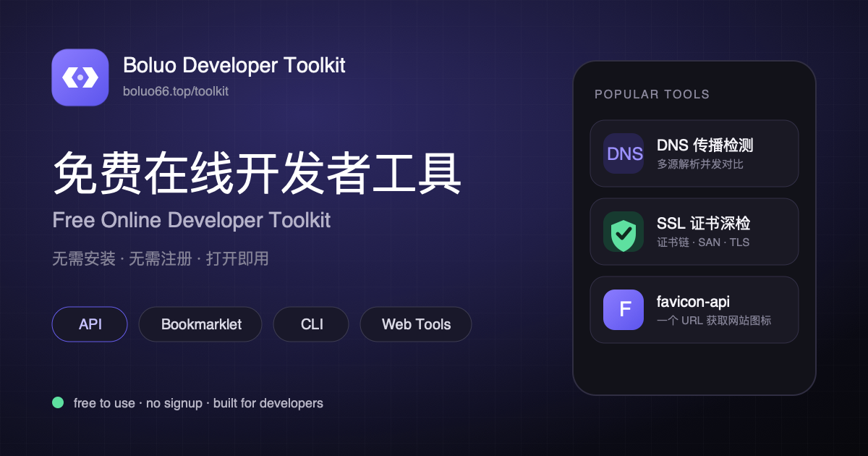868x456 pixels.
Task: Open the SSL 证书深检 tool card
Action: pyautogui.click(x=694, y=232)
